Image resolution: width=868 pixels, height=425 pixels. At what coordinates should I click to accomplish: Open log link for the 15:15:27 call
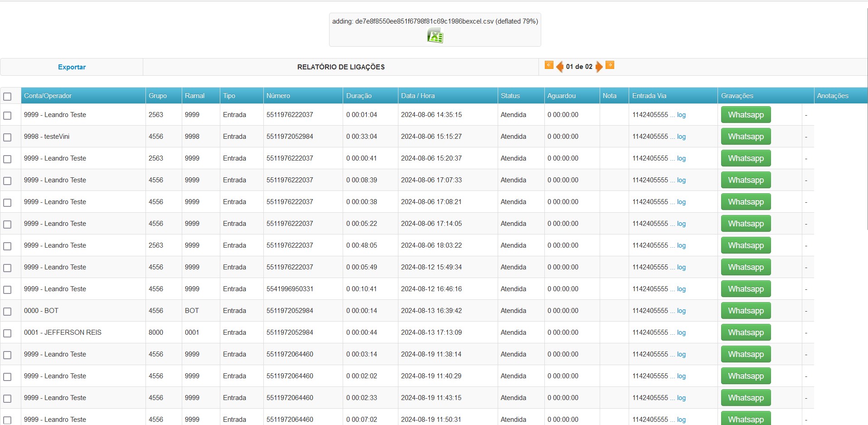pyautogui.click(x=681, y=137)
